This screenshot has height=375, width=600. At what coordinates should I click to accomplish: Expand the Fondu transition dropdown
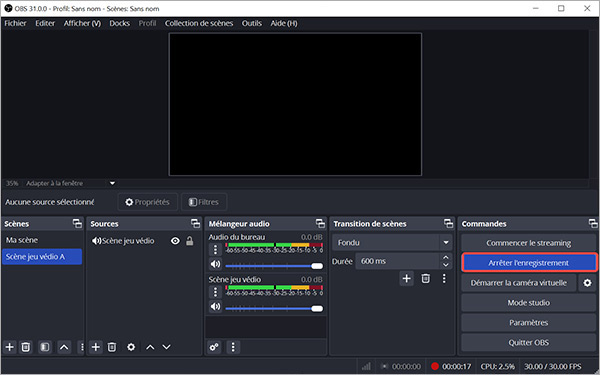pyautogui.click(x=446, y=243)
